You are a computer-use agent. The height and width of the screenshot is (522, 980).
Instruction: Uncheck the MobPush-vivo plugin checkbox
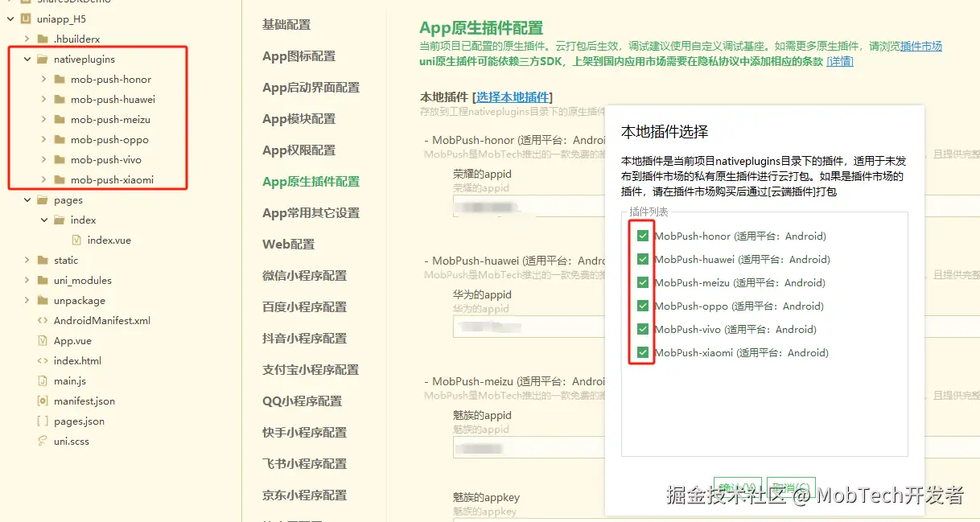click(642, 329)
